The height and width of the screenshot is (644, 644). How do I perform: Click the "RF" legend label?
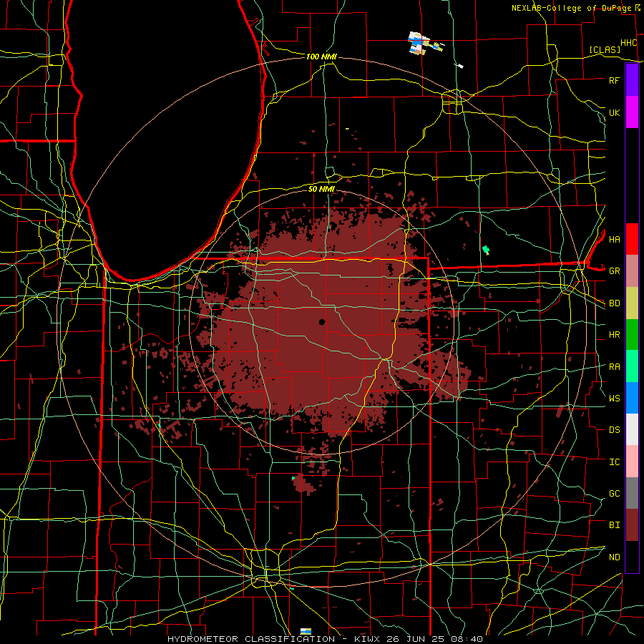coord(614,81)
